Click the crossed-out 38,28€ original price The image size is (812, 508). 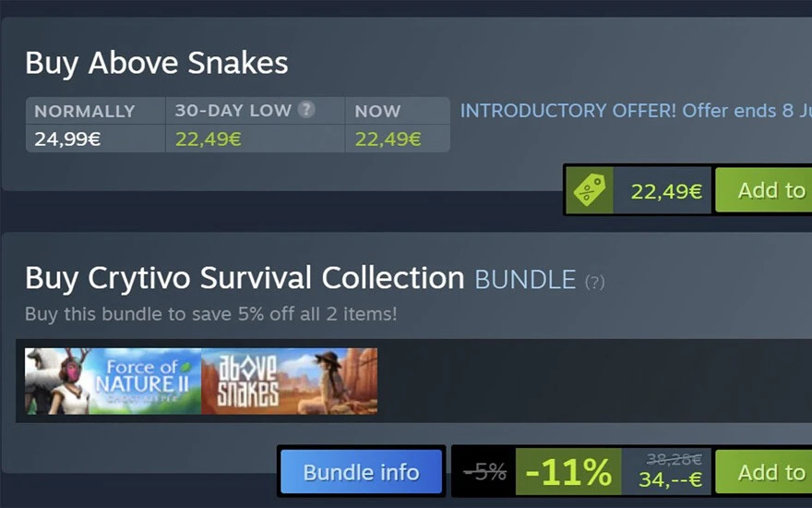tap(675, 459)
